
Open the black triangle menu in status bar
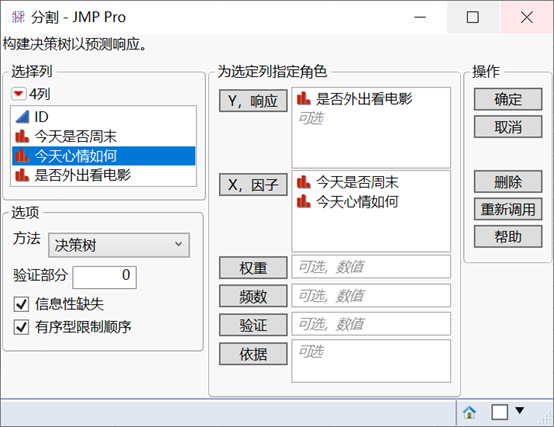pyautogui.click(x=519, y=410)
